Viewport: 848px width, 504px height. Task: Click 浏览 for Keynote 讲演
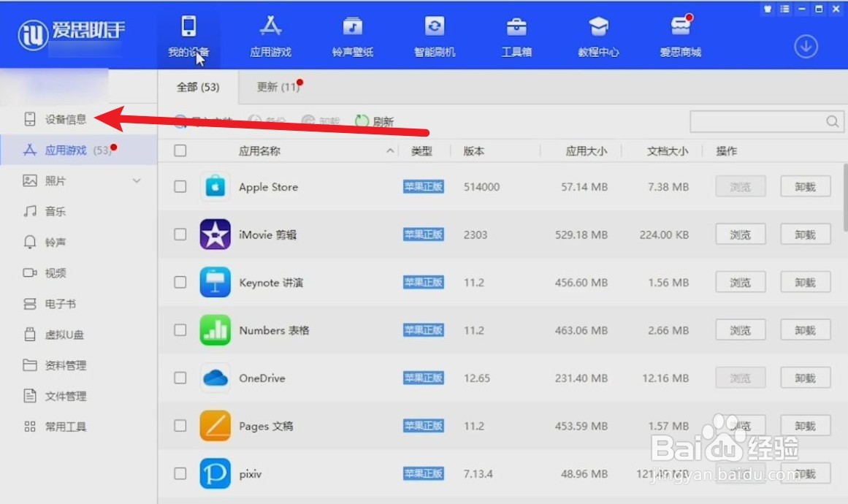pyautogui.click(x=741, y=282)
